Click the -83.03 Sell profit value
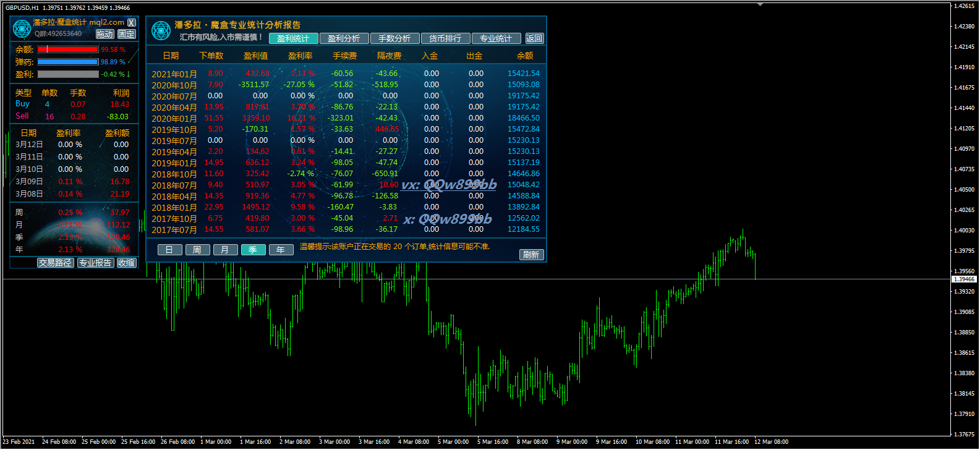 (x=117, y=117)
